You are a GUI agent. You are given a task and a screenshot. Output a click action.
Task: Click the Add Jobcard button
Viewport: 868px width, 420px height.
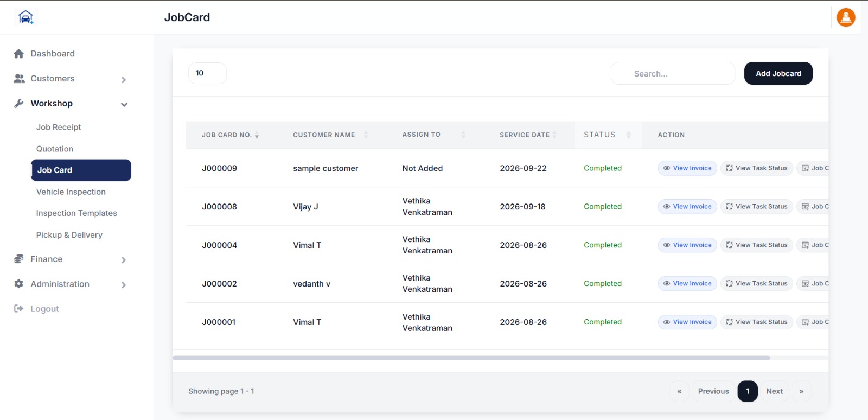[778, 73]
